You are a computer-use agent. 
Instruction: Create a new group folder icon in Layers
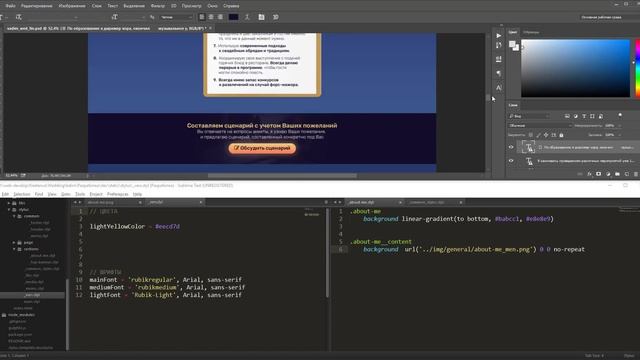click(x=617, y=174)
